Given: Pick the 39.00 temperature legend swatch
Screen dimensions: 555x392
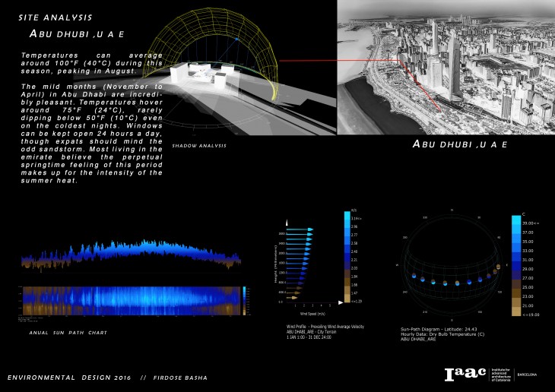Looking at the screenshot, I should coord(515,223).
